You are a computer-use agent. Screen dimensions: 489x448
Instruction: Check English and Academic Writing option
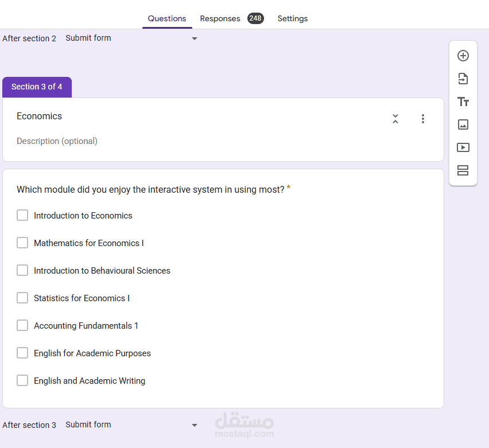[x=22, y=380]
